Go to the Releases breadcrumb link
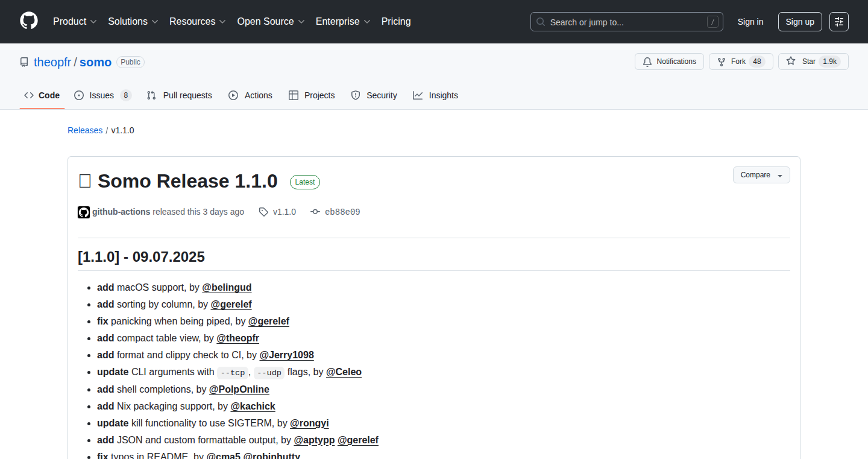The height and width of the screenshot is (459, 868). click(x=85, y=130)
